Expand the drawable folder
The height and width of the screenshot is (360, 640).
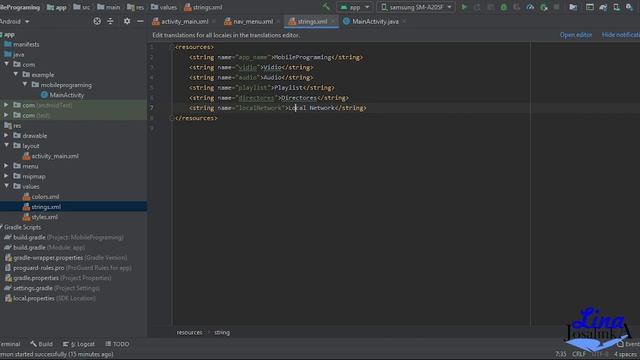pyautogui.click(x=6, y=136)
